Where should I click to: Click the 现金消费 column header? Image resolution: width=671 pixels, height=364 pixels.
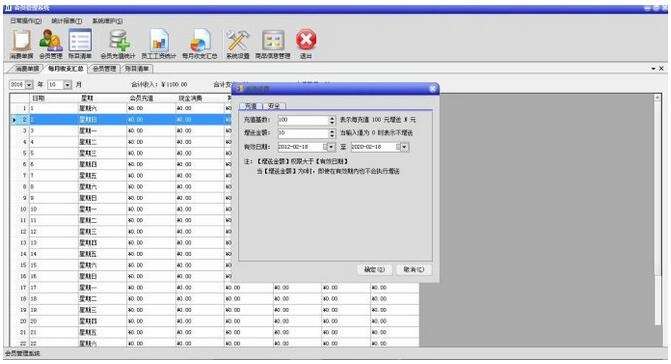(x=200, y=98)
